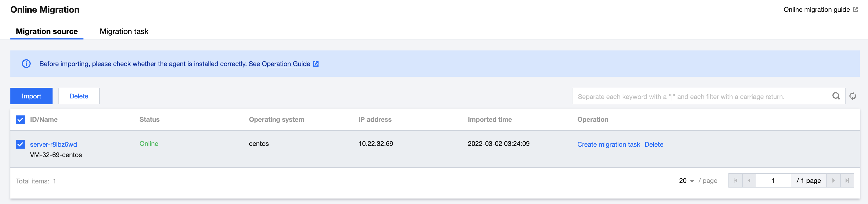
Task: Open the 20 per page dropdown
Action: (686, 181)
